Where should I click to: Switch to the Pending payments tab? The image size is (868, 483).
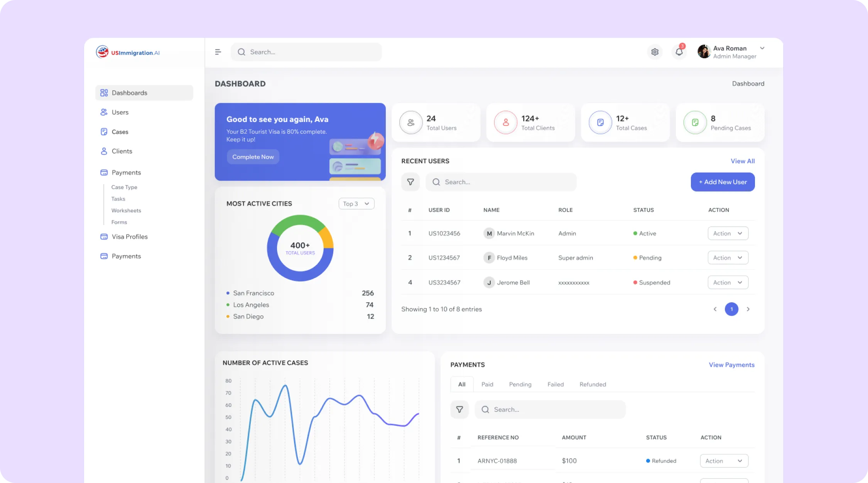(520, 384)
